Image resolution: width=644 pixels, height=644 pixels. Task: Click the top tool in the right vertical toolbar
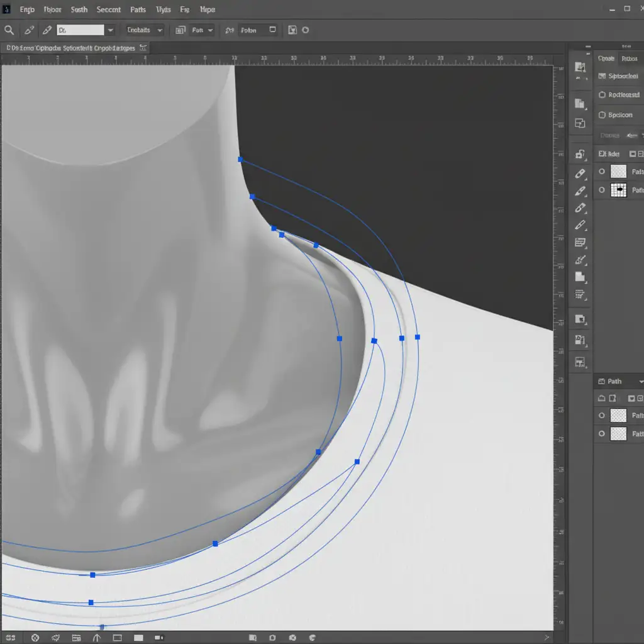click(x=580, y=68)
